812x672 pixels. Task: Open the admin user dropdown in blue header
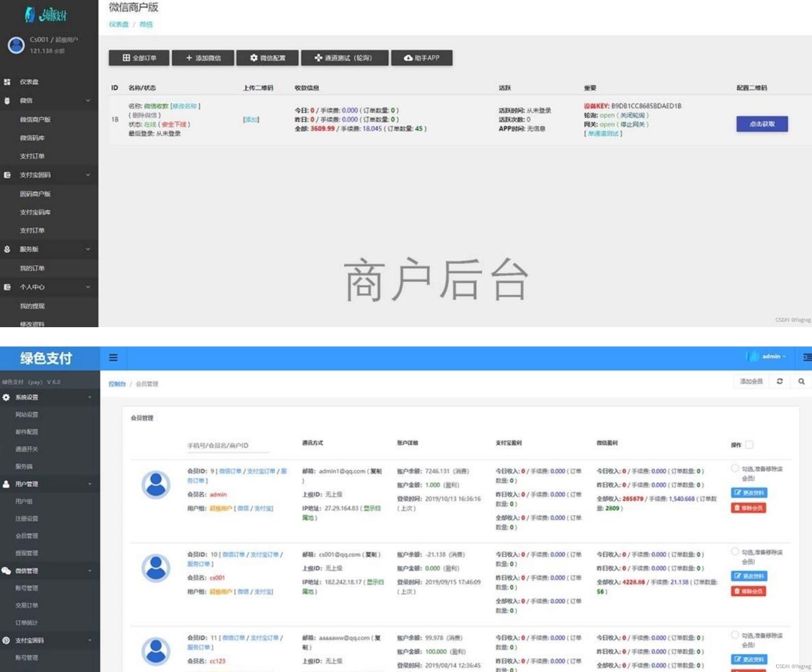pyautogui.click(x=767, y=357)
